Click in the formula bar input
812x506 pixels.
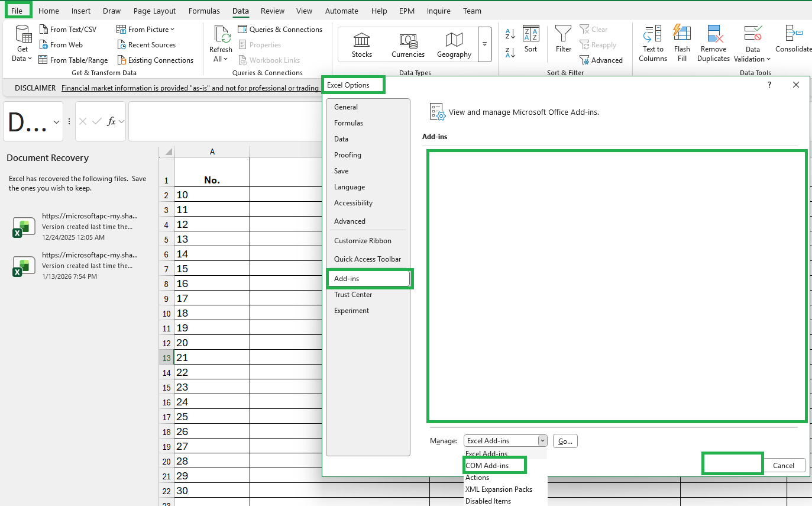(225, 121)
